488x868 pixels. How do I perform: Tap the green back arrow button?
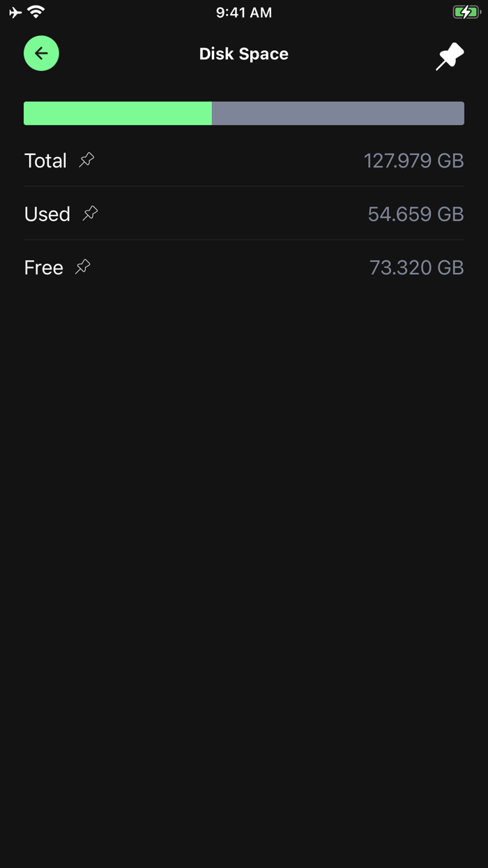[x=41, y=53]
